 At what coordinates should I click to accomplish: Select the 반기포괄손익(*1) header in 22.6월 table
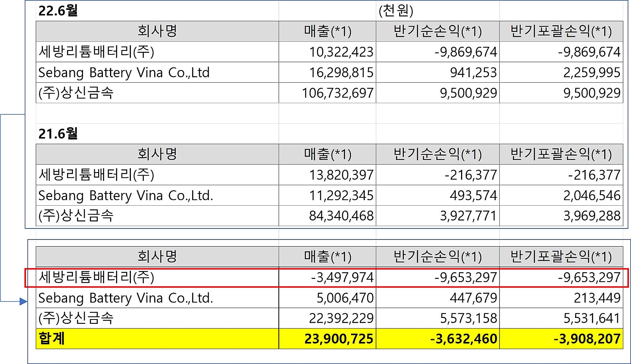pos(561,32)
